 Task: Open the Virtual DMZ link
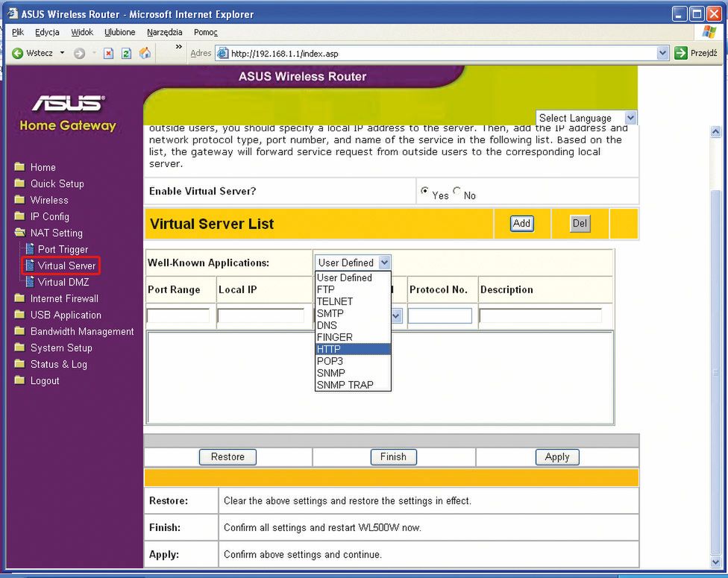click(63, 282)
